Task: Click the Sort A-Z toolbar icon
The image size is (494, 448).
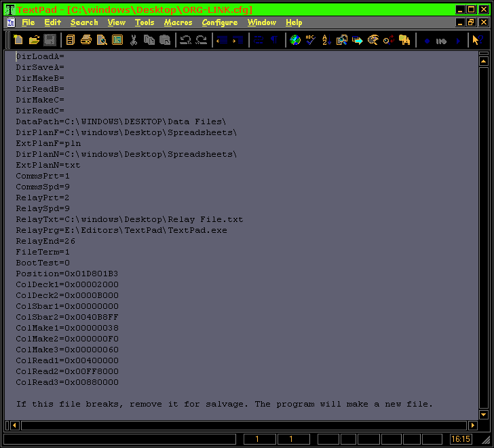Action: coord(326,40)
